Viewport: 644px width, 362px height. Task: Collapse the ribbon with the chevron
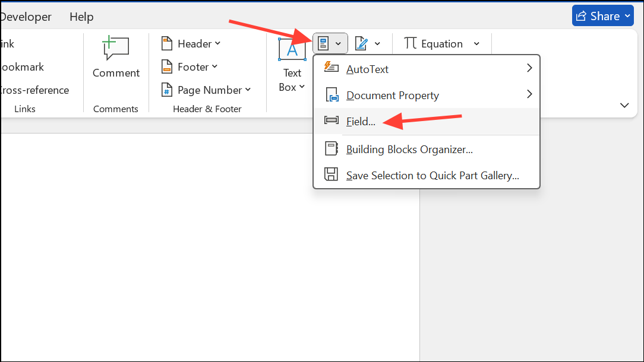[624, 105]
